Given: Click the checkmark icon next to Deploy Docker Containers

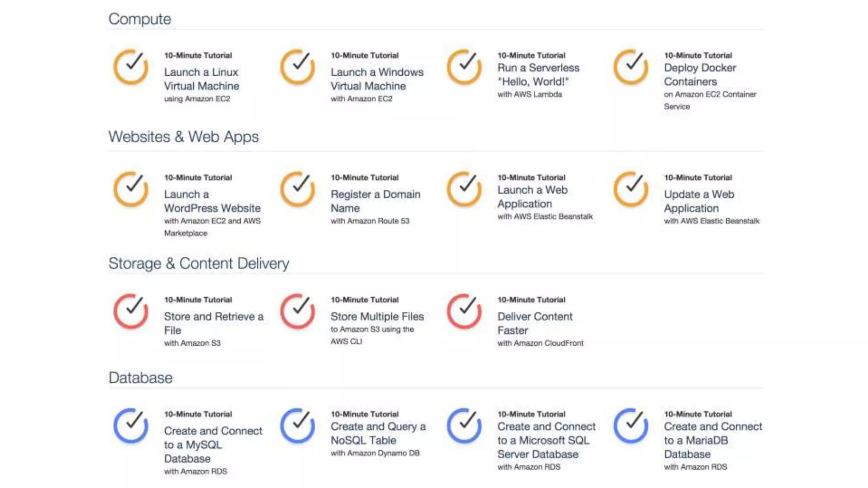Looking at the screenshot, I should click(x=631, y=67).
